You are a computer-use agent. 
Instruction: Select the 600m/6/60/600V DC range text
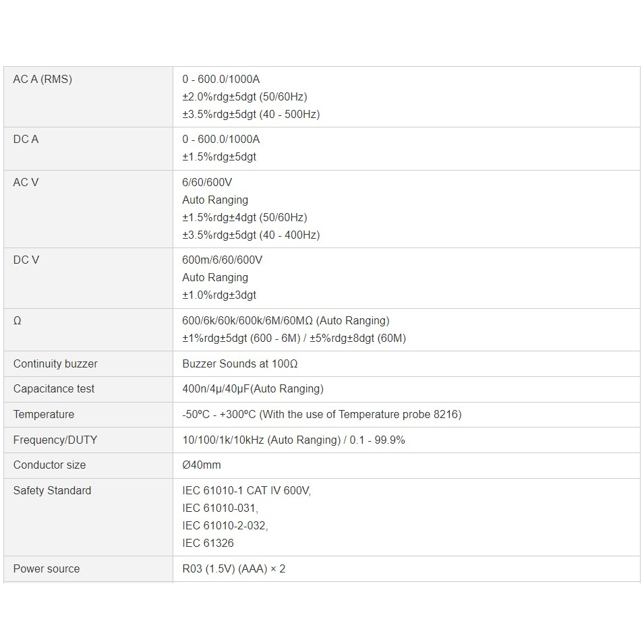tap(222, 260)
